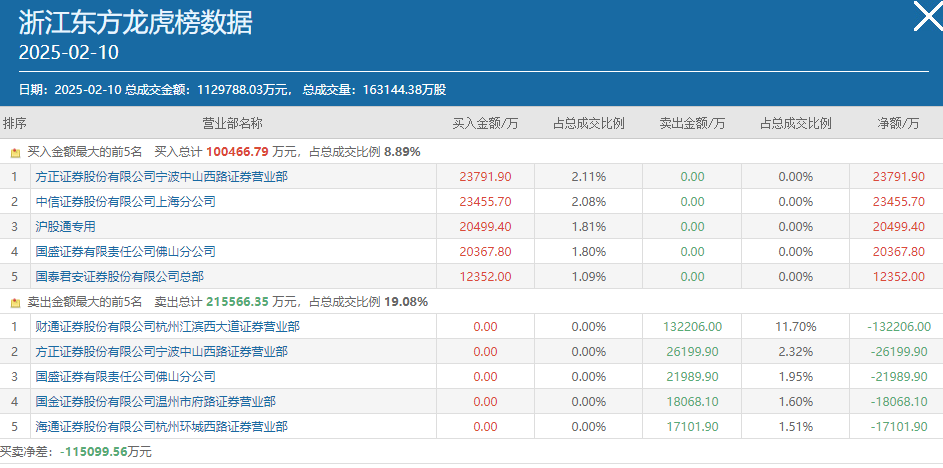Select net amount -132206.00 cell

coord(898,327)
